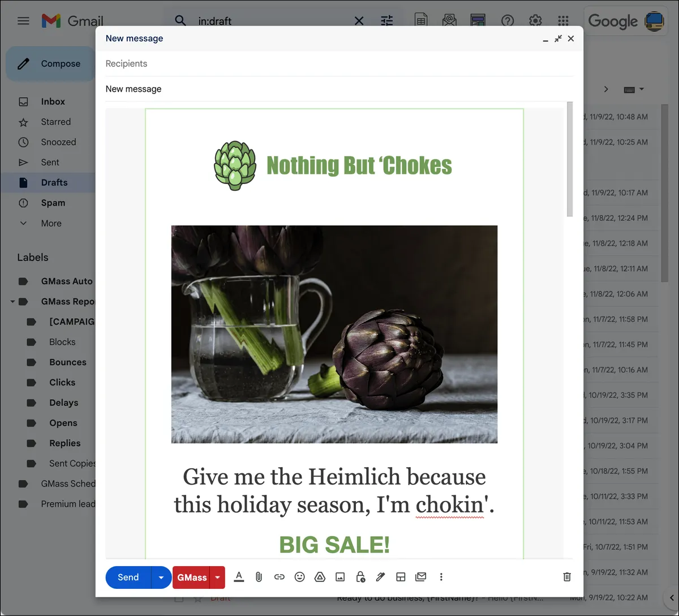This screenshot has width=679, height=616.
Task: Exit full screen of compose window
Action: pyautogui.click(x=558, y=38)
